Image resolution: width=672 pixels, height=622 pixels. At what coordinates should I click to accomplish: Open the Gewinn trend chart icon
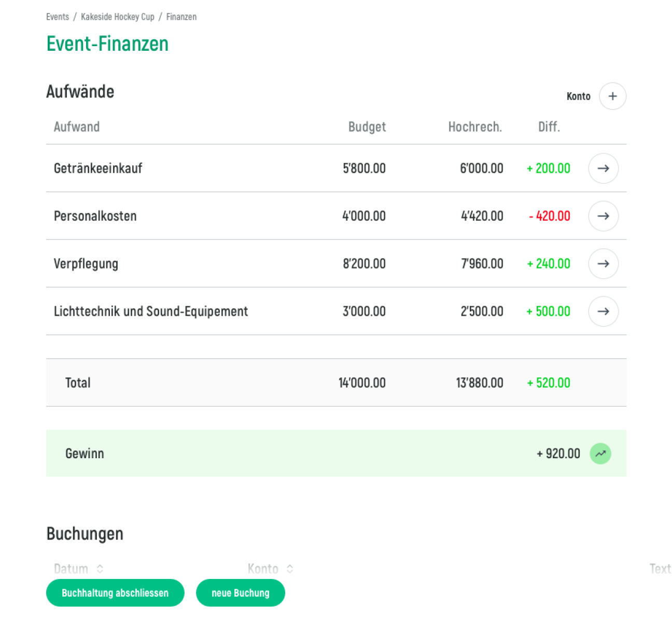pyautogui.click(x=601, y=454)
